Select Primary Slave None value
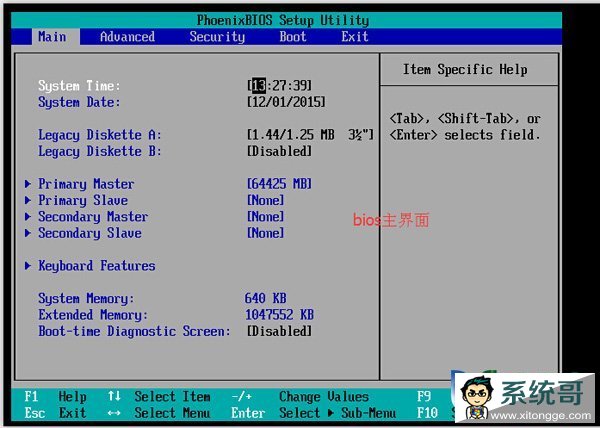This screenshot has width=600, height=428. [x=266, y=200]
